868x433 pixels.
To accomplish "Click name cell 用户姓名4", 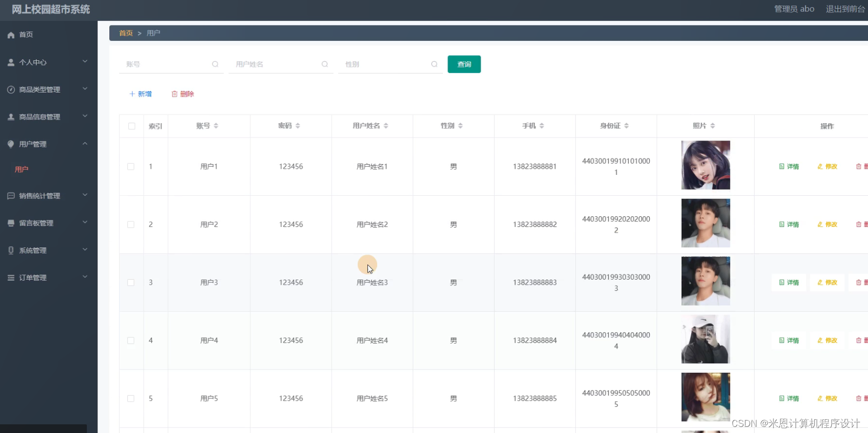I will point(372,340).
